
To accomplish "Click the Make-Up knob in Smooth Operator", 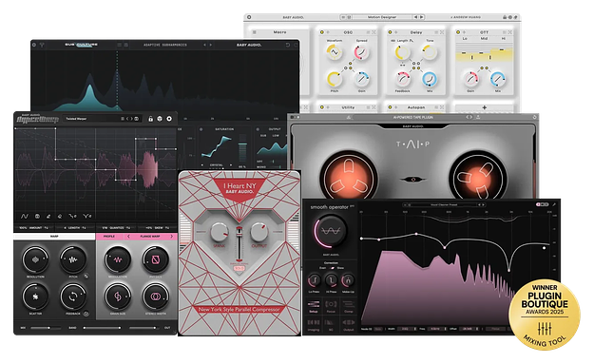I will pos(348,280).
